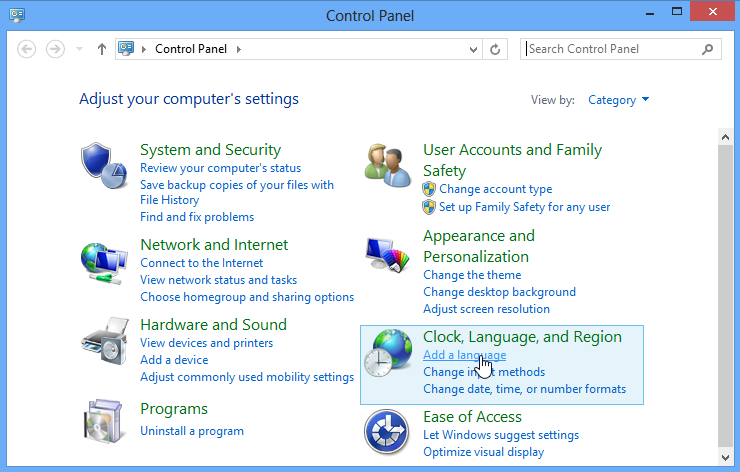
Task: Click Set up Family Safety for any user
Action: pyautogui.click(x=524, y=207)
